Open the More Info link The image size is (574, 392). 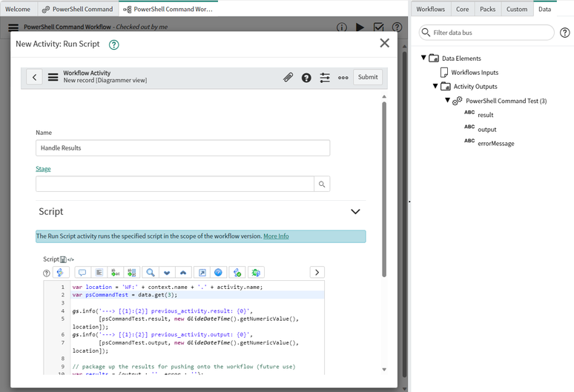pos(276,236)
